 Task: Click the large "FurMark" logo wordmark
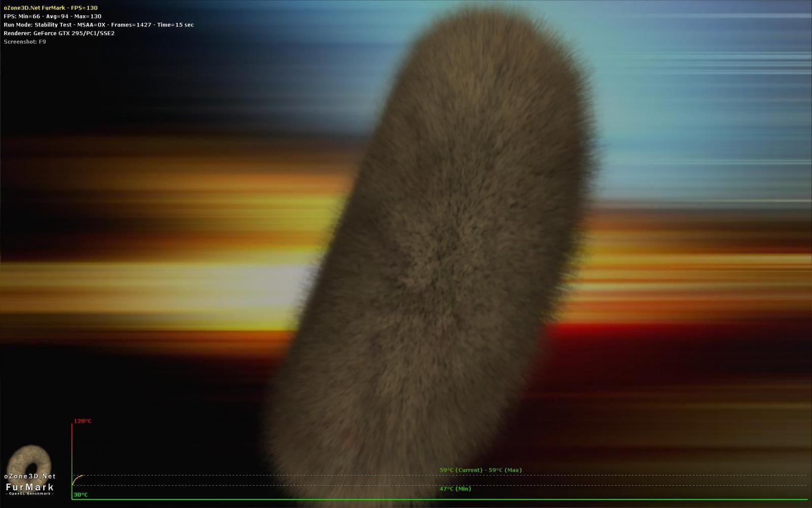30,487
